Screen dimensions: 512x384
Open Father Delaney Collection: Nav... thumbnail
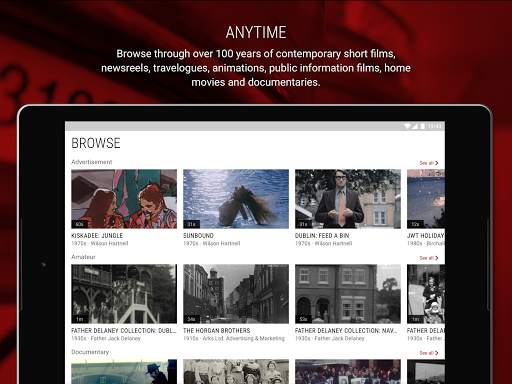tap(348, 294)
